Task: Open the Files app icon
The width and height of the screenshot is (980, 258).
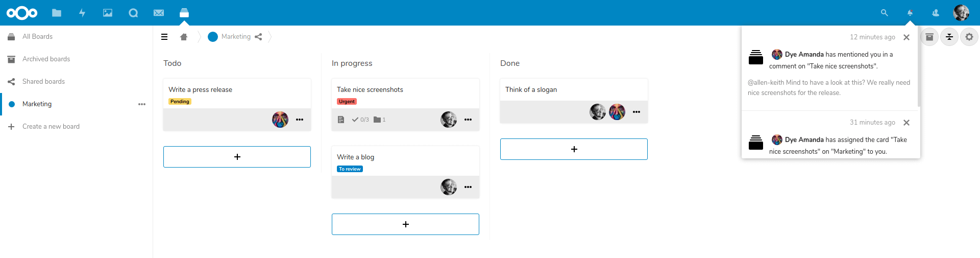Action: pyautogui.click(x=57, y=13)
